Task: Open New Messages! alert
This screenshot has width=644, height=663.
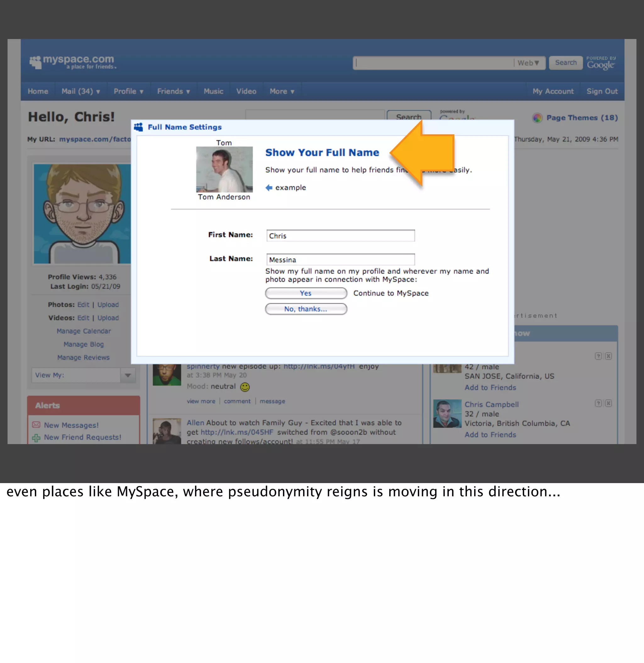Action: tap(71, 425)
